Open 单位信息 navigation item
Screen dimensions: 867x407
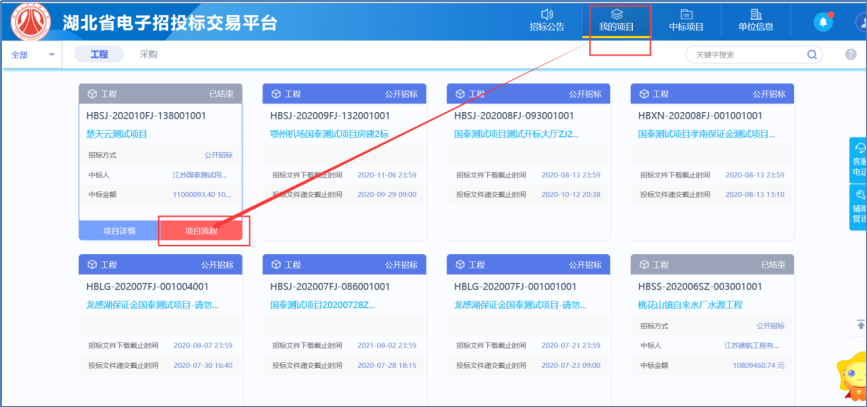pyautogui.click(x=755, y=21)
